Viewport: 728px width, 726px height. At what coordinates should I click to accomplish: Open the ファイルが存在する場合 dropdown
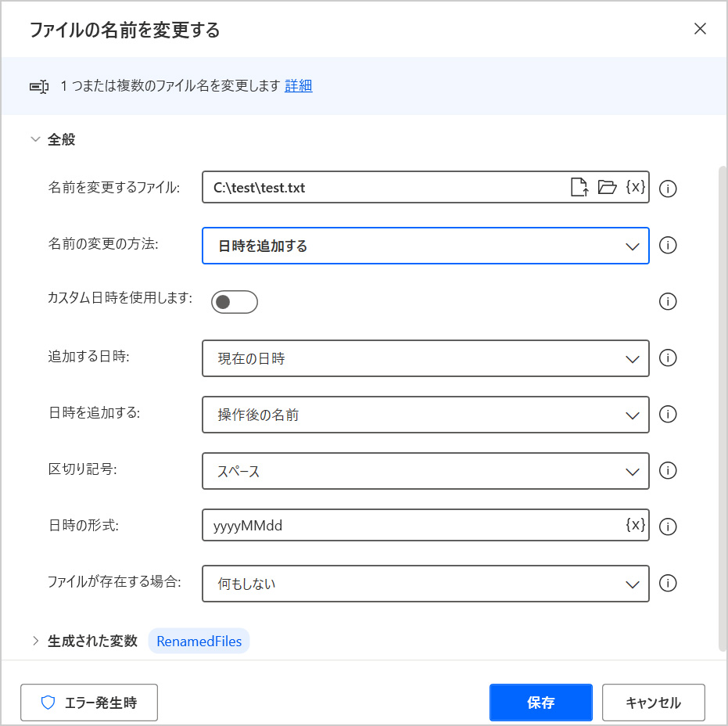425,584
